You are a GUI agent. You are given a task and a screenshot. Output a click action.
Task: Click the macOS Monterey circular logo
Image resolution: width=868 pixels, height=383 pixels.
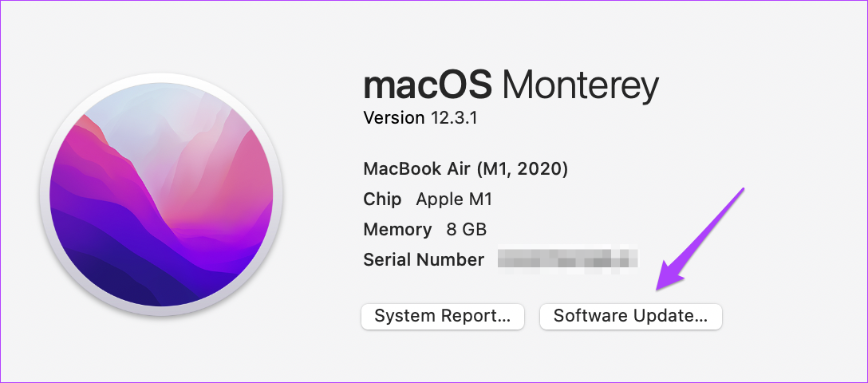(x=161, y=194)
